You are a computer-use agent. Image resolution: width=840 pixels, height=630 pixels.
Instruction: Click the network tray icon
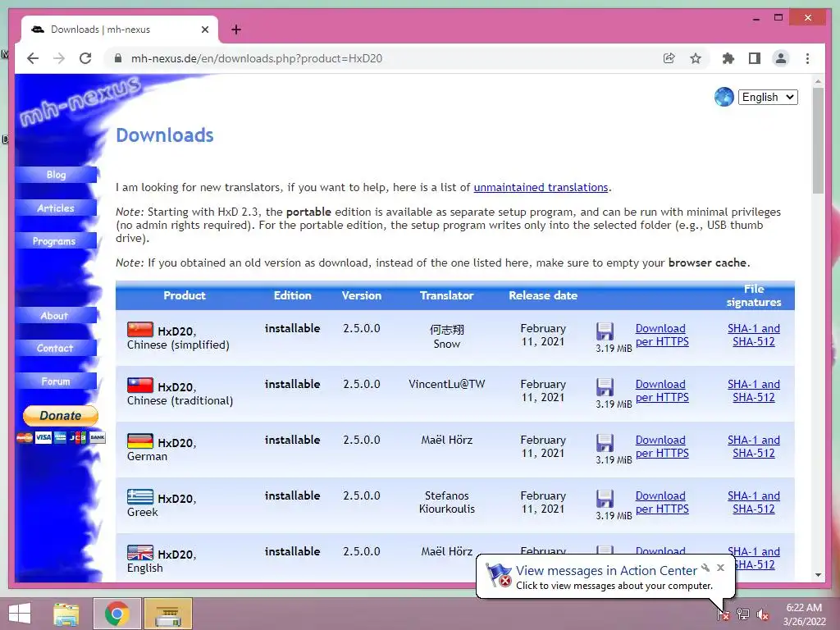point(742,614)
